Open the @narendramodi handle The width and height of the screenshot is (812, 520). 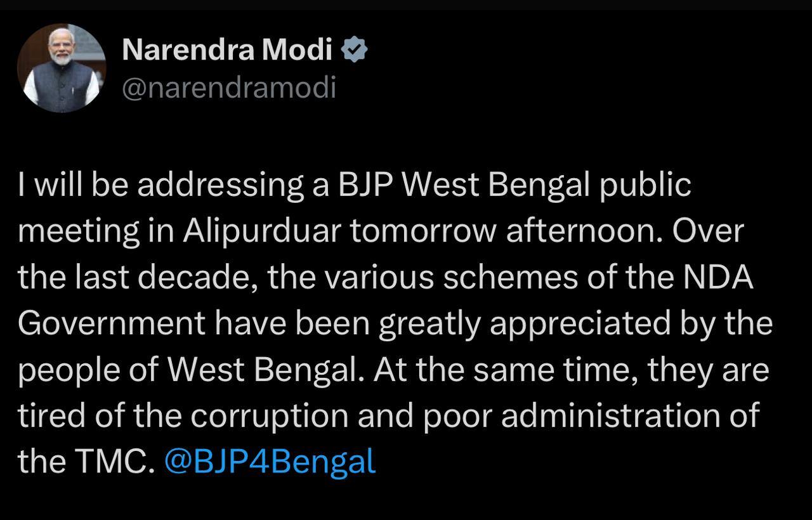coord(228,88)
